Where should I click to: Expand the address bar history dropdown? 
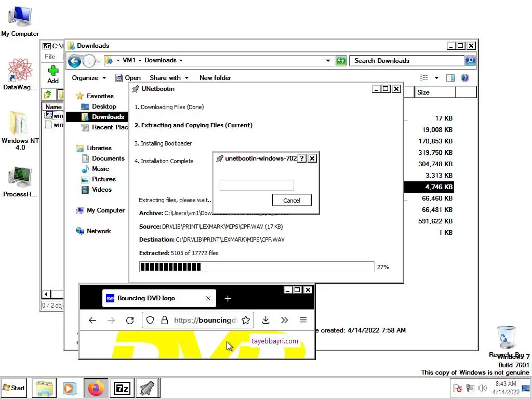coord(328,61)
